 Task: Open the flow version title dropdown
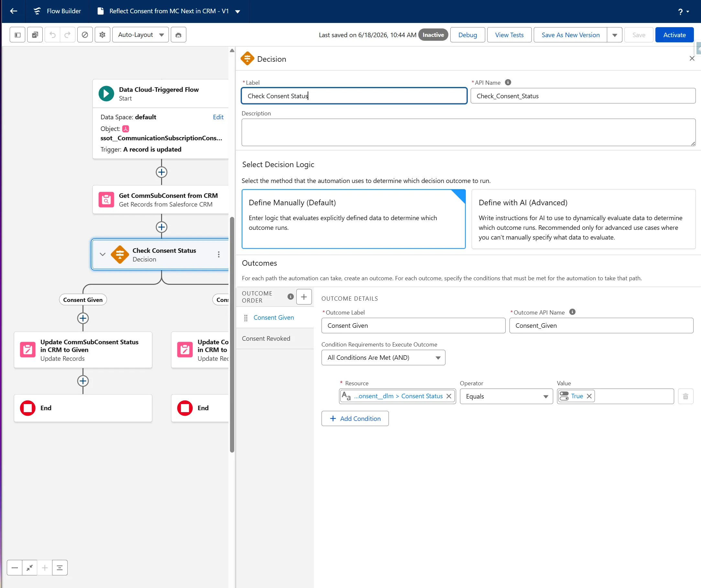(238, 11)
